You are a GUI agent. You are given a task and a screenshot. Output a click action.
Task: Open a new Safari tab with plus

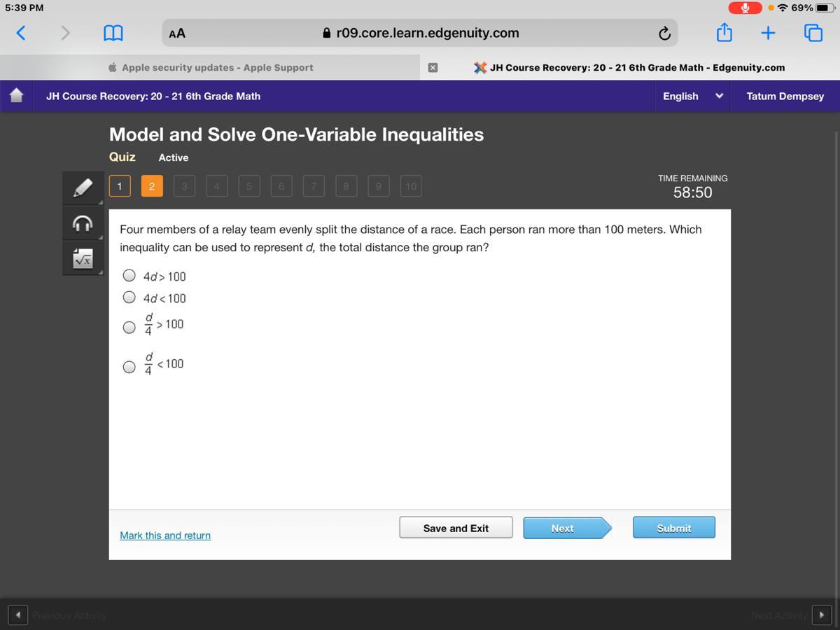[768, 33]
